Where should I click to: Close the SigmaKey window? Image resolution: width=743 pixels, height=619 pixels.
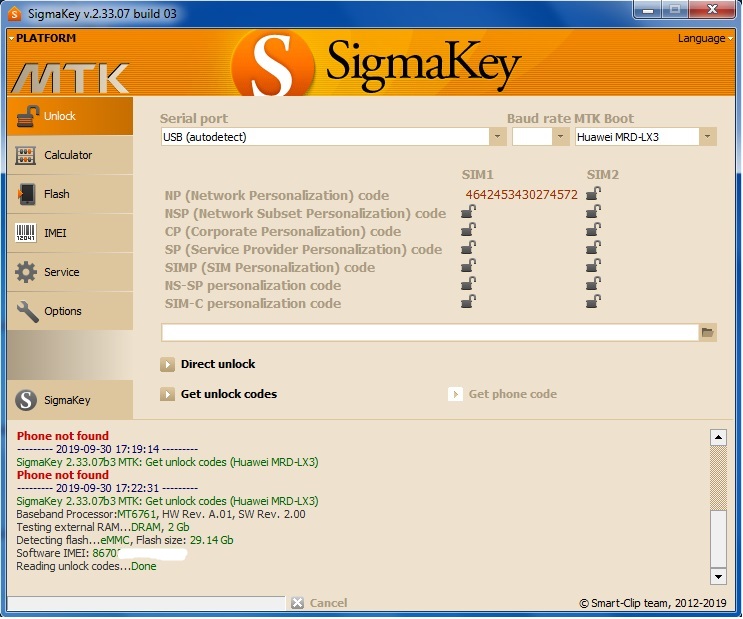[x=712, y=9]
